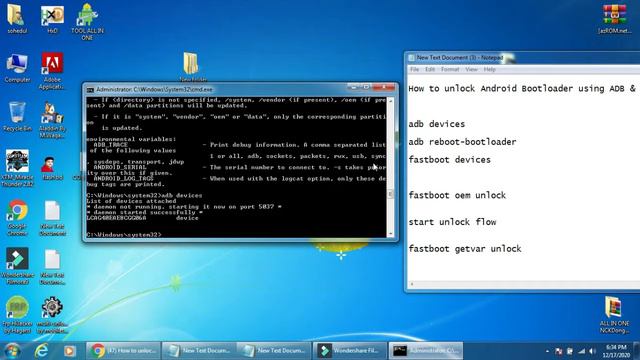Screen dimensions: 640x360
Task: Open the File menu in Notepad
Action: (414, 69)
